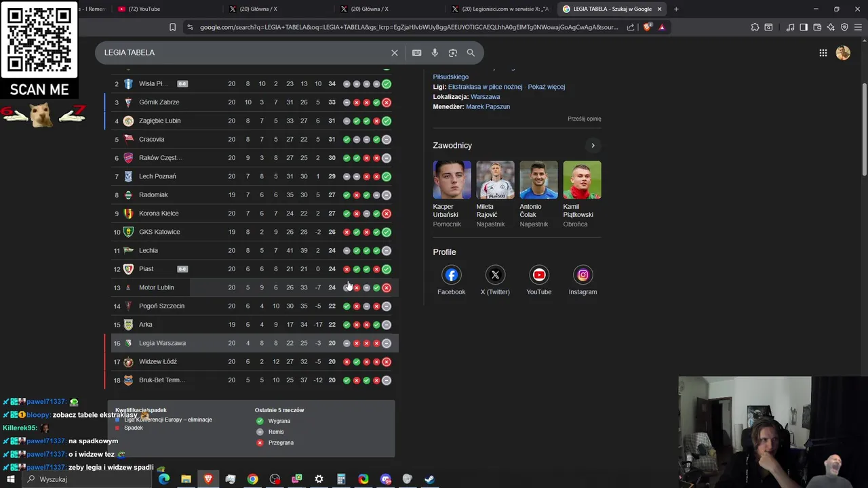This screenshot has height=488, width=868.
Task: Open the Calculator app in taskbar
Action: click(x=341, y=479)
